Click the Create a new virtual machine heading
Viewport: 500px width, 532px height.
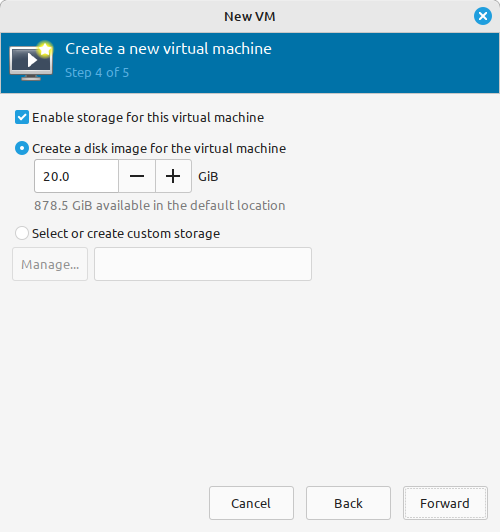pyautogui.click(x=169, y=49)
